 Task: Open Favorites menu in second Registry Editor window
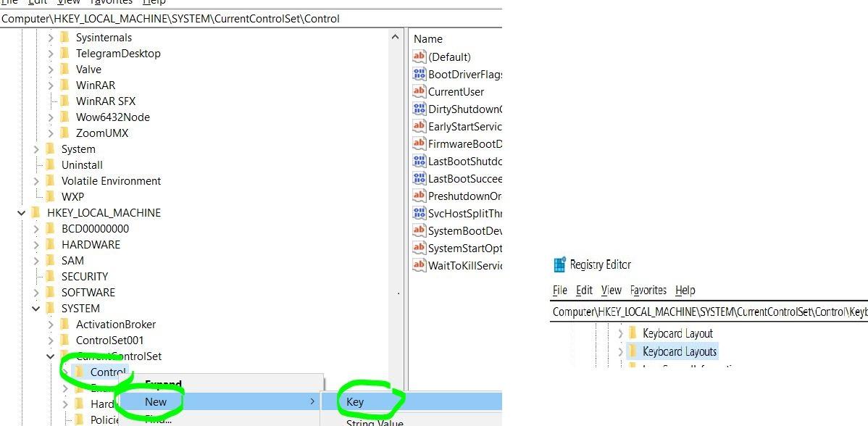tap(648, 290)
